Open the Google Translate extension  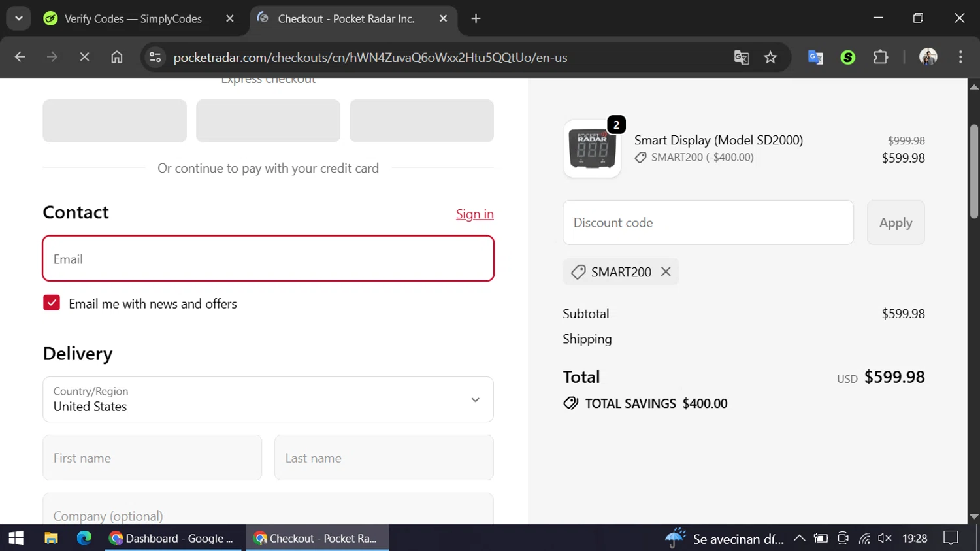pyautogui.click(x=815, y=58)
